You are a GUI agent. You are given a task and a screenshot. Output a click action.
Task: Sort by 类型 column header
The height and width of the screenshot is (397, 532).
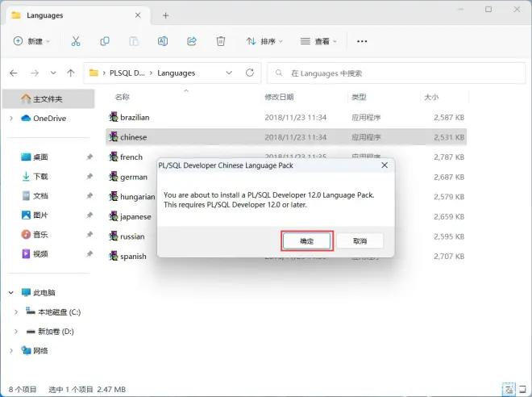click(359, 97)
